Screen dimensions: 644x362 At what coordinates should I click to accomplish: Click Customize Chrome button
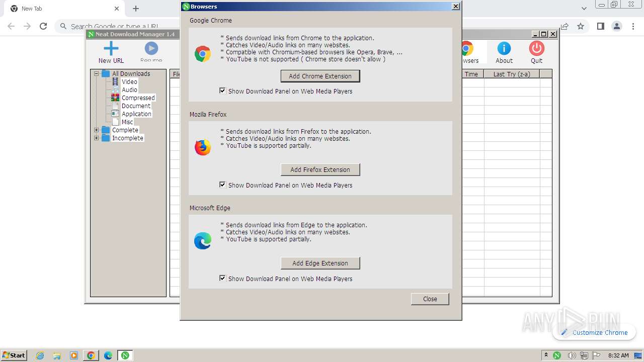pos(594,332)
